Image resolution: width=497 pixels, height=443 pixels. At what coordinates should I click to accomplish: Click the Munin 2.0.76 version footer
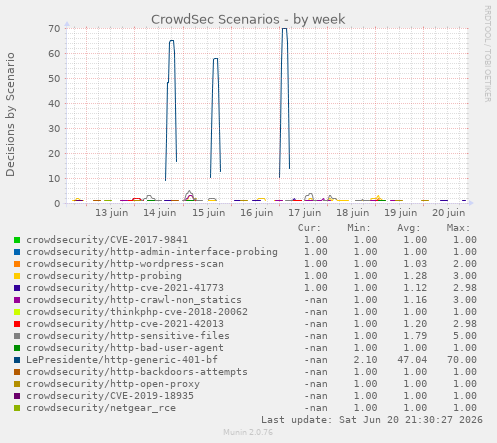(248, 432)
